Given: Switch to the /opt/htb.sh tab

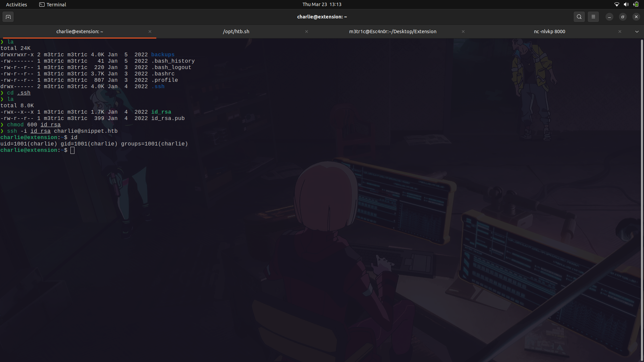Looking at the screenshot, I should 236,31.
